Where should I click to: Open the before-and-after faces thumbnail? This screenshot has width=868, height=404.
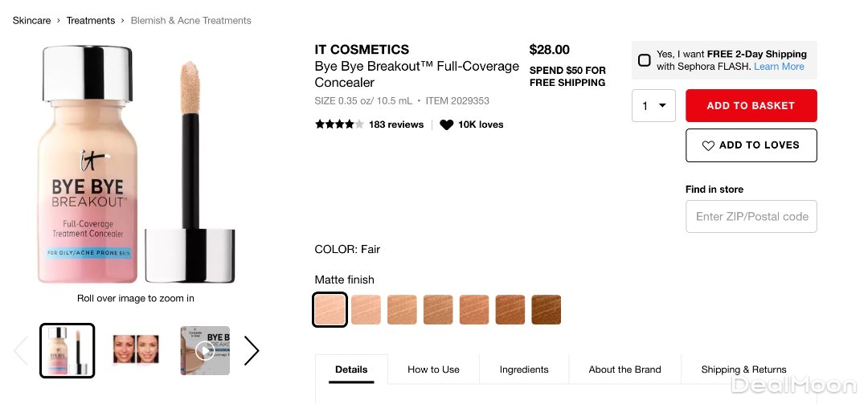pos(136,350)
